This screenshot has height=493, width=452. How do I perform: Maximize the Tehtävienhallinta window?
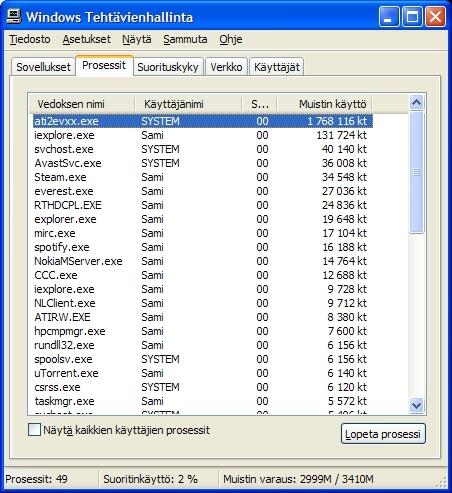point(412,17)
